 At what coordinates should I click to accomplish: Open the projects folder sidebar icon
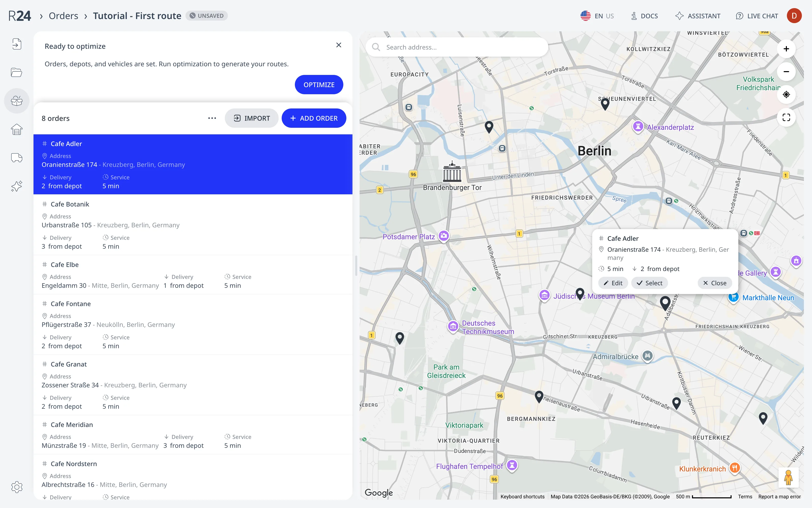point(16,72)
